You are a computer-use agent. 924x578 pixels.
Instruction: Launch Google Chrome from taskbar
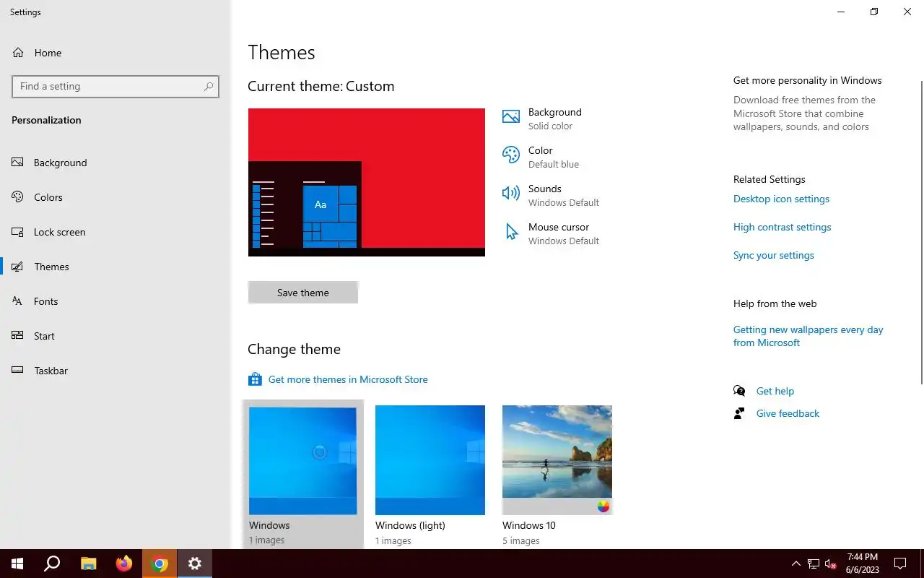click(x=160, y=564)
